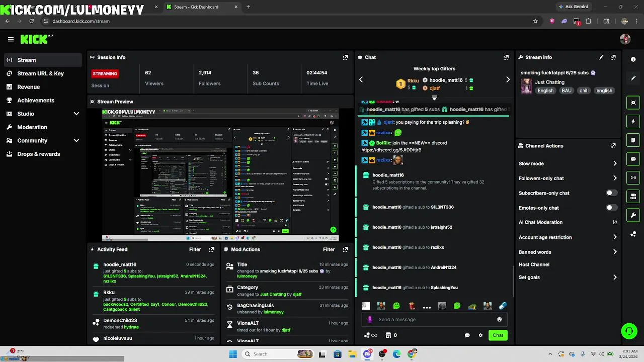Screen dimensions: 644x362
Task: Open Mod Actions Filter dropdown
Action: [329, 249]
